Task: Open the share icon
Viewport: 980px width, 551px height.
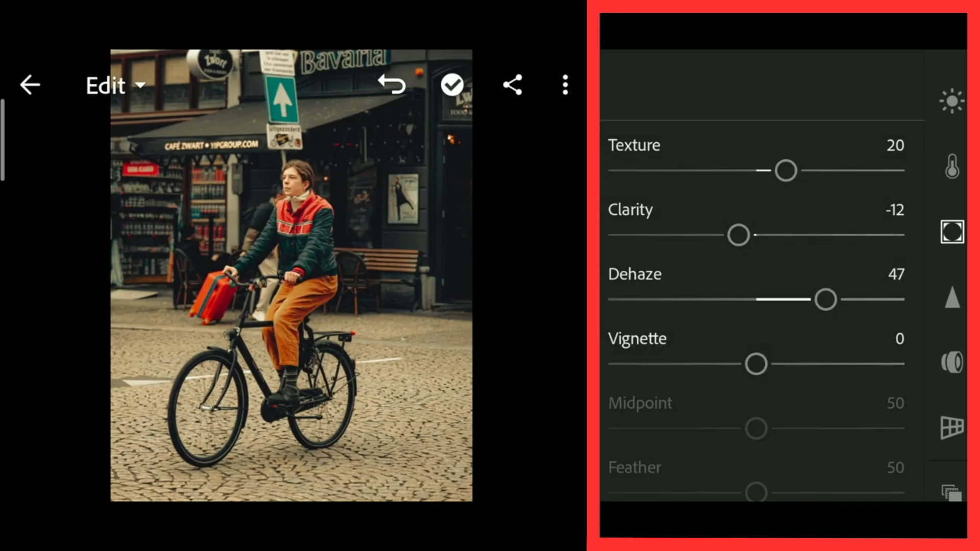Action: pyautogui.click(x=512, y=85)
